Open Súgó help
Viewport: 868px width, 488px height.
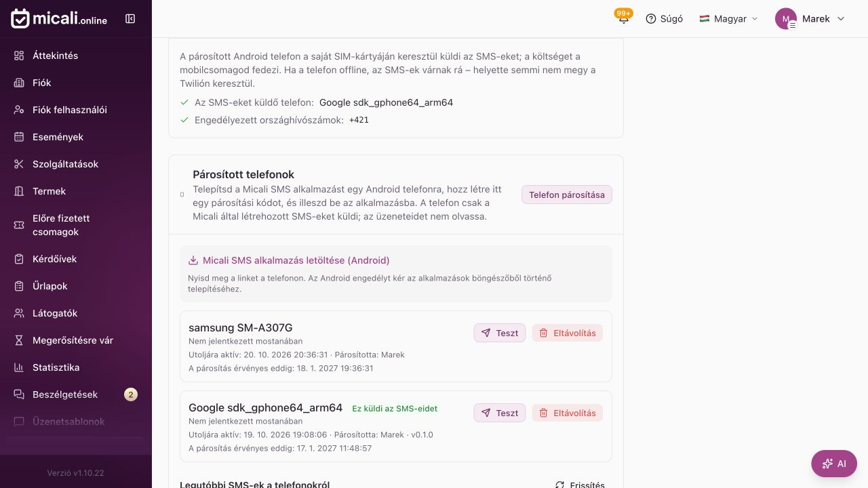664,19
